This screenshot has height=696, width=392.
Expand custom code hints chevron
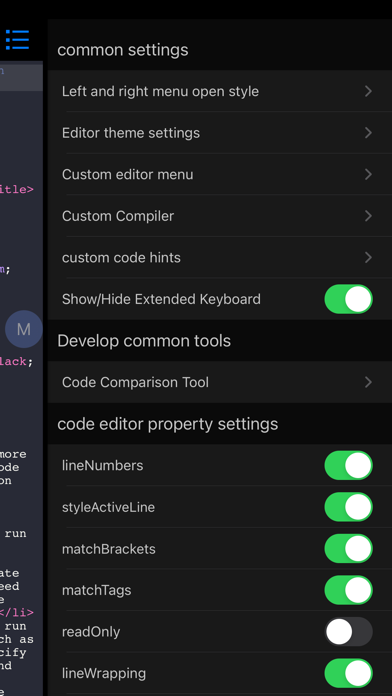[x=368, y=257]
